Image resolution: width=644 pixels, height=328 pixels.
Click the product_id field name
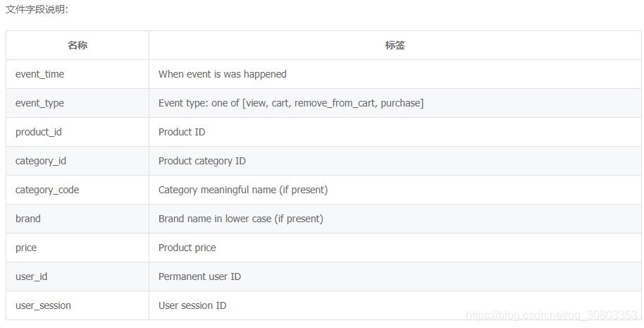pyautogui.click(x=39, y=132)
